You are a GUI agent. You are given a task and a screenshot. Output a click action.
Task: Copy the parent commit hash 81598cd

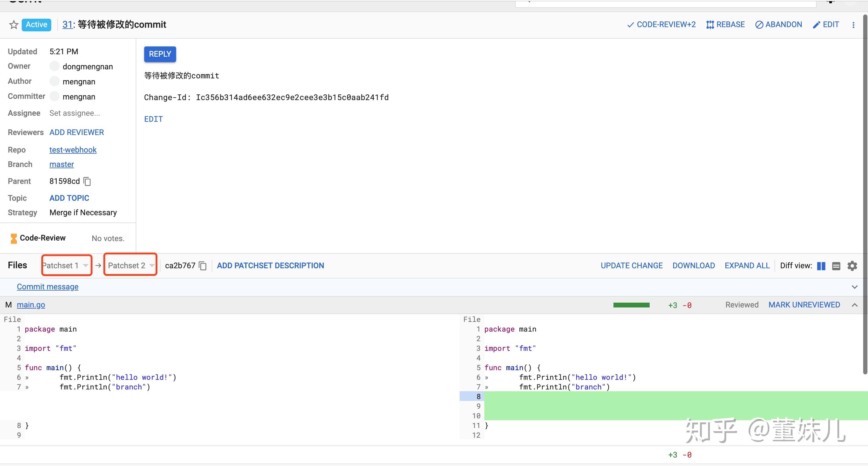[87, 181]
